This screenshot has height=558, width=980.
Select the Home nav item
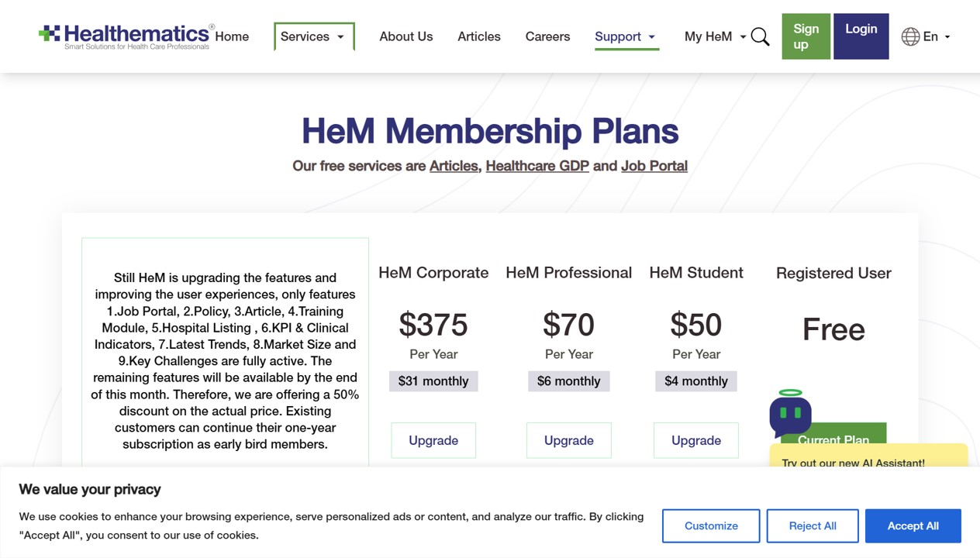pyautogui.click(x=232, y=36)
